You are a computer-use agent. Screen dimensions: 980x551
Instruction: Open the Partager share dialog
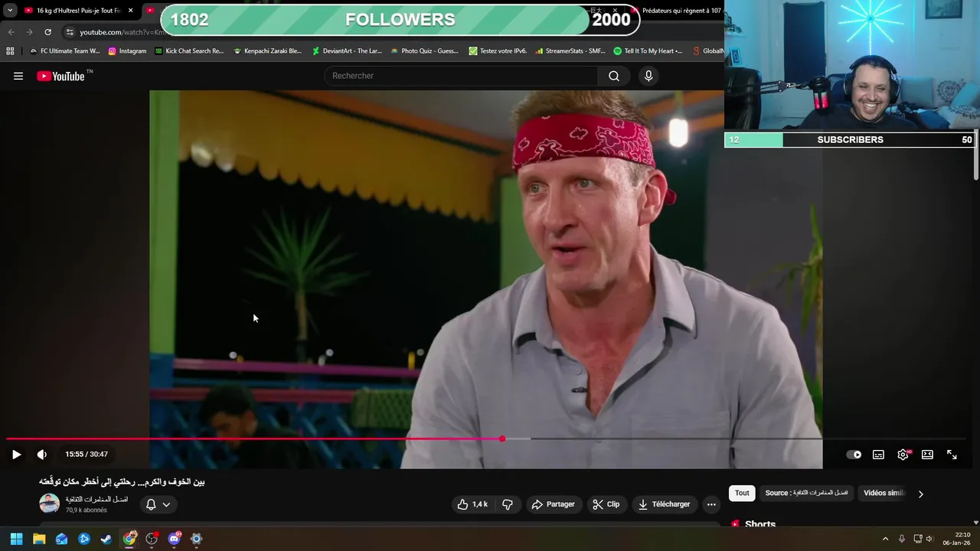[x=553, y=504]
